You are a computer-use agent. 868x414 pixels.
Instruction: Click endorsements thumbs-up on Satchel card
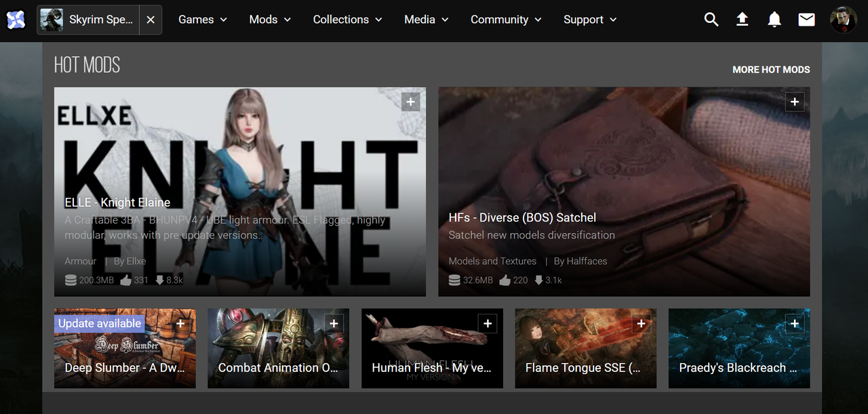coord(505,280)
